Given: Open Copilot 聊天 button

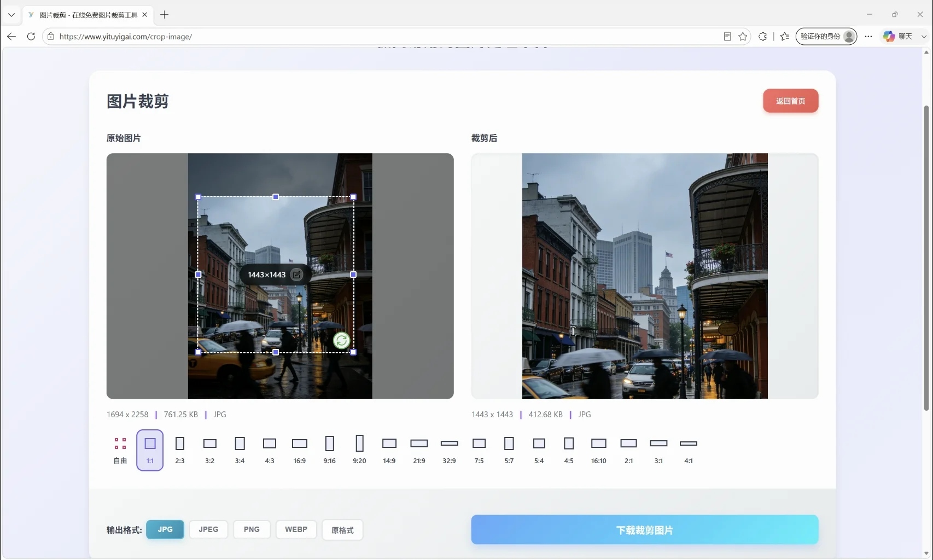Looking at the screenshot, I should click(x=898, y=37).
